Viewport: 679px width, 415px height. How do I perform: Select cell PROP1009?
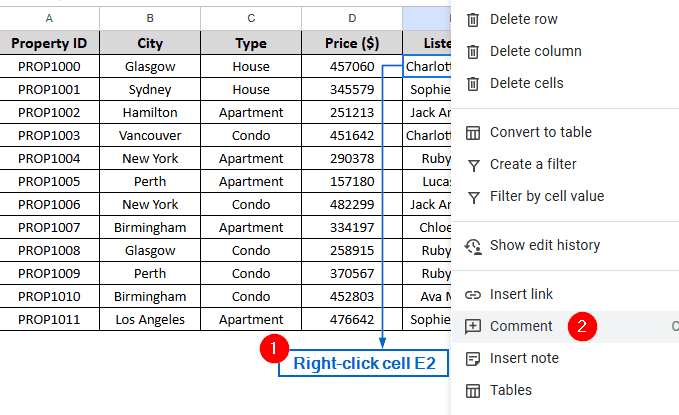coord(49,273)
